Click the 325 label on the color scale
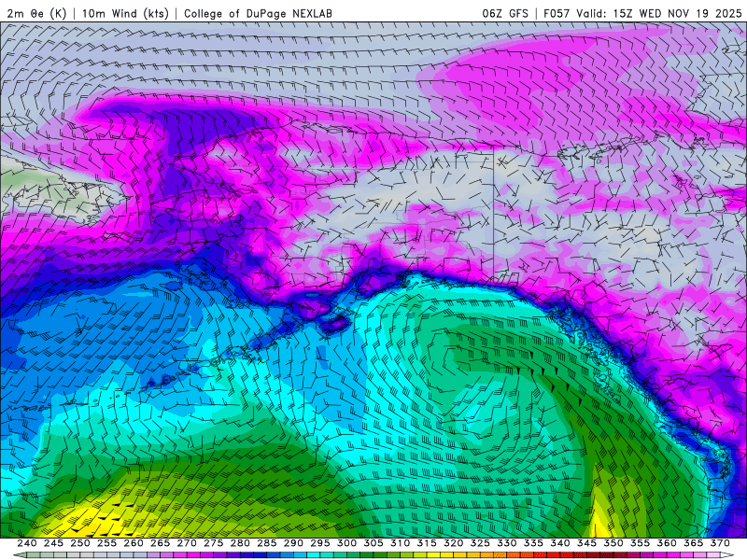747x560 pixels. 480,543
